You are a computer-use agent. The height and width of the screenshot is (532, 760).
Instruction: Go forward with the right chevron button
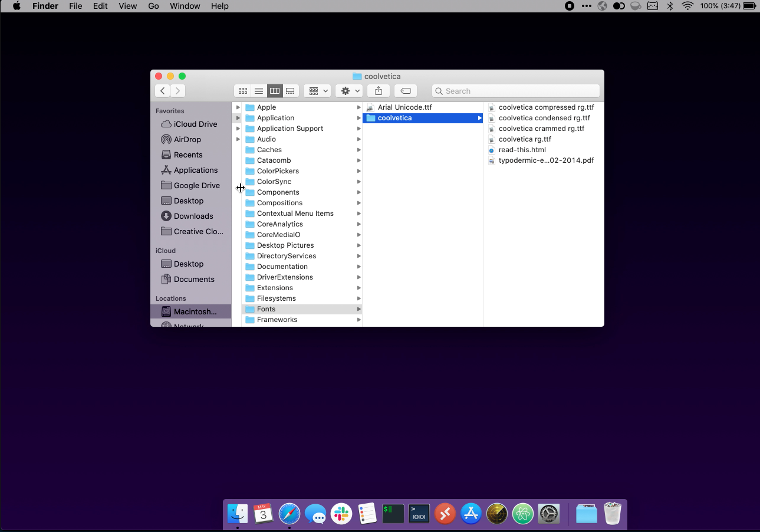click(178, 91)
